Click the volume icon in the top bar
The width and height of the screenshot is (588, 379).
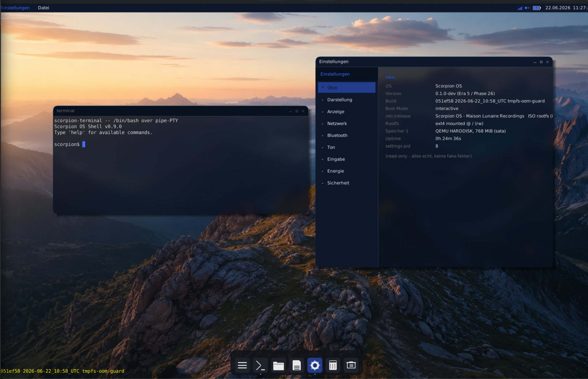point(527,8)
